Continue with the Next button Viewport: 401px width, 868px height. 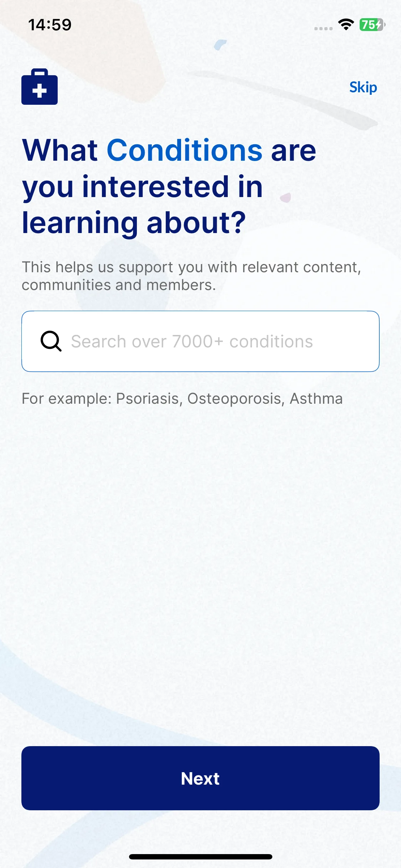pyautogui.click(x=200, y=778)
